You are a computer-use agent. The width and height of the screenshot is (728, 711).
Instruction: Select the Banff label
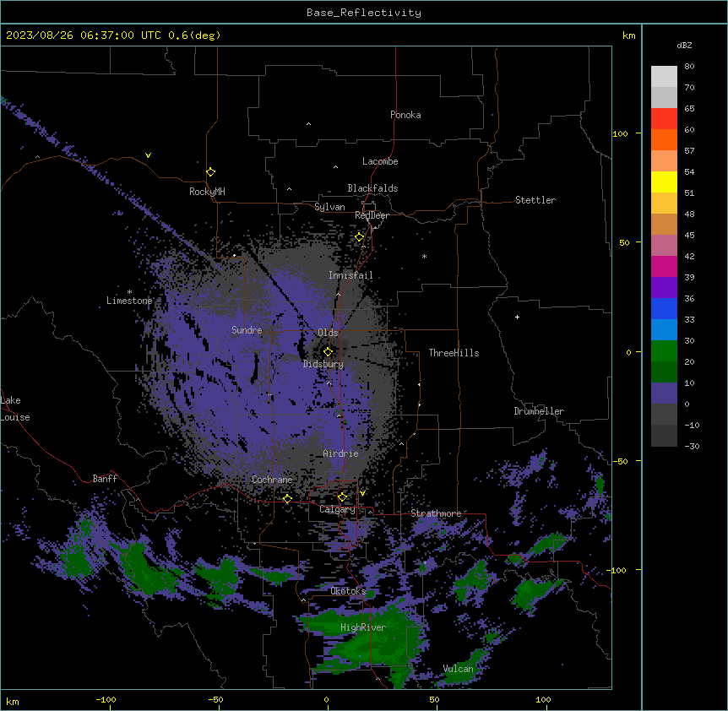pos(105,479)
